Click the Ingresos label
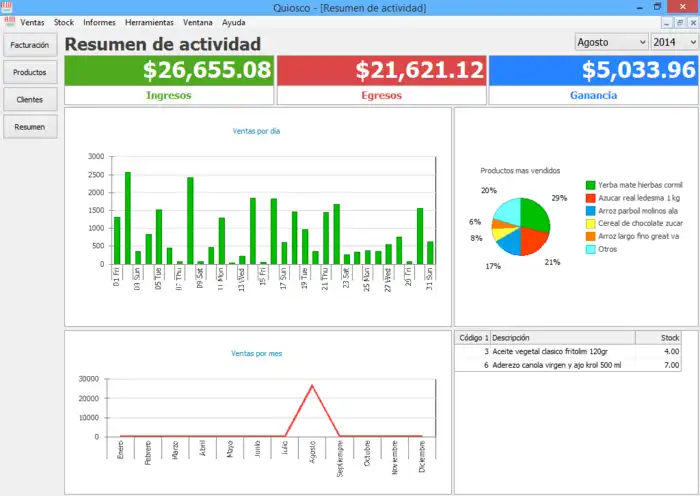The image size is (700, 496). [169, 96]
